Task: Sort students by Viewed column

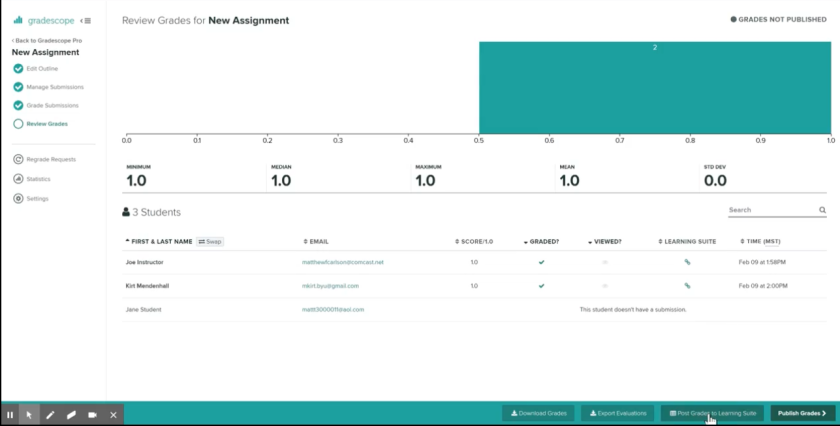Action: tap(605, 241)
